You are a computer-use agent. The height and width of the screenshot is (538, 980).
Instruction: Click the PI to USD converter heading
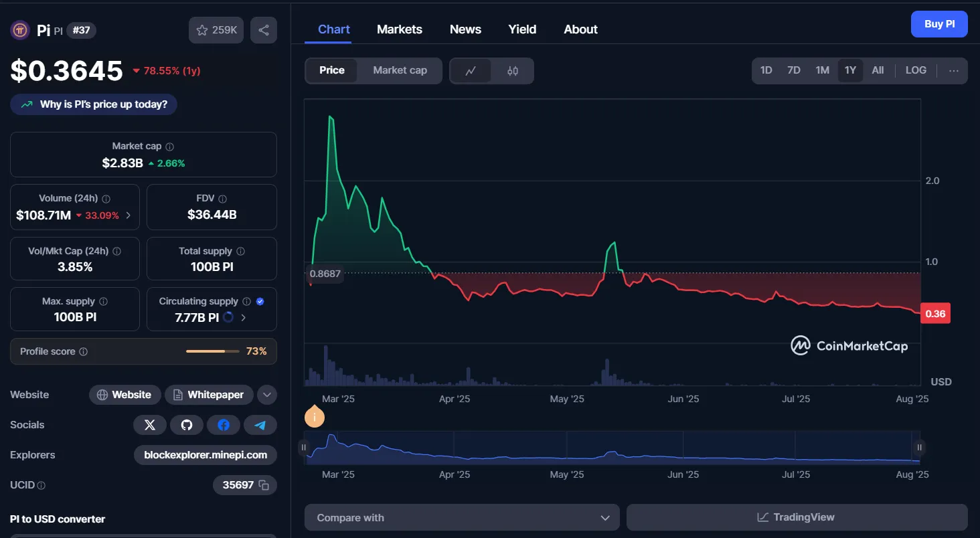(58, 519)
